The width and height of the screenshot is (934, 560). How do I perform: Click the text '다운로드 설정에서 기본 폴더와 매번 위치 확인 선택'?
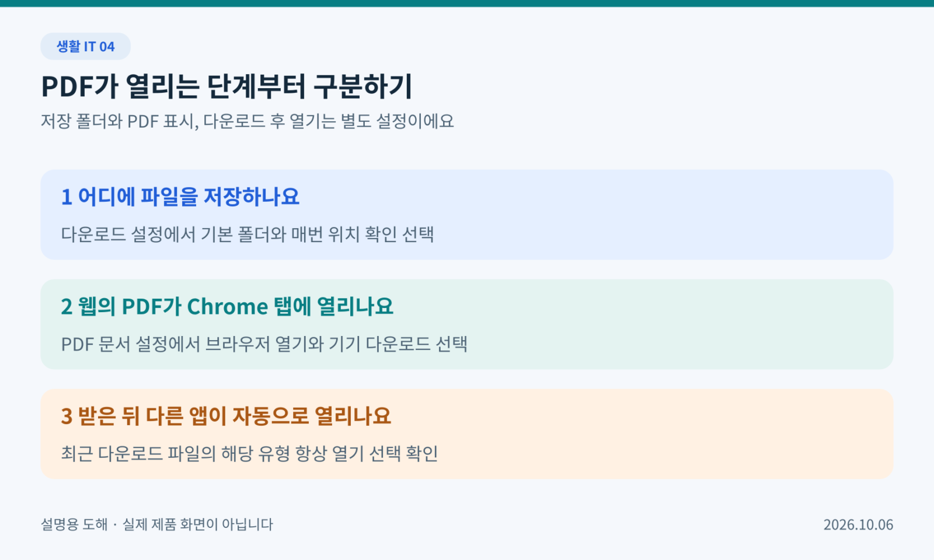click(x=248, y=234)
